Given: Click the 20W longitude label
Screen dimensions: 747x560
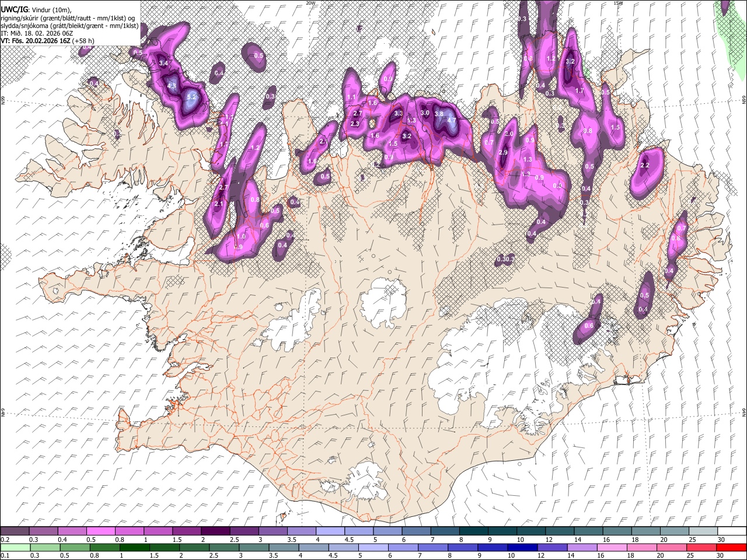Looking at the screenshot, I should [x=310, y=3].
